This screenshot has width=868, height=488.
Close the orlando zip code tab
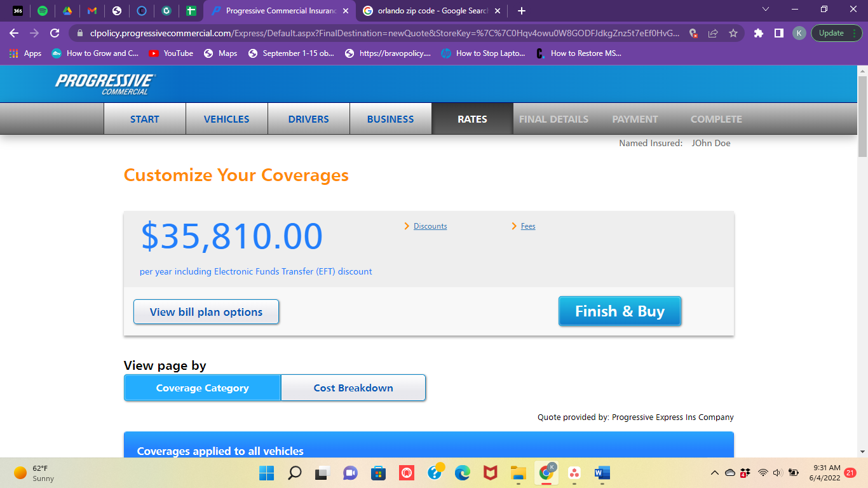pos(497,11)
